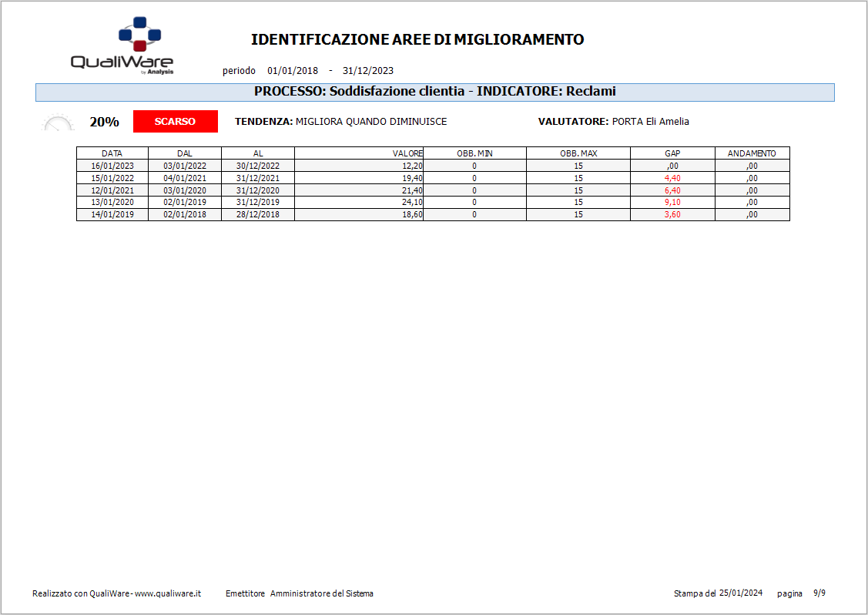Select the OBB. MAX column header

(x=578, y=153)
